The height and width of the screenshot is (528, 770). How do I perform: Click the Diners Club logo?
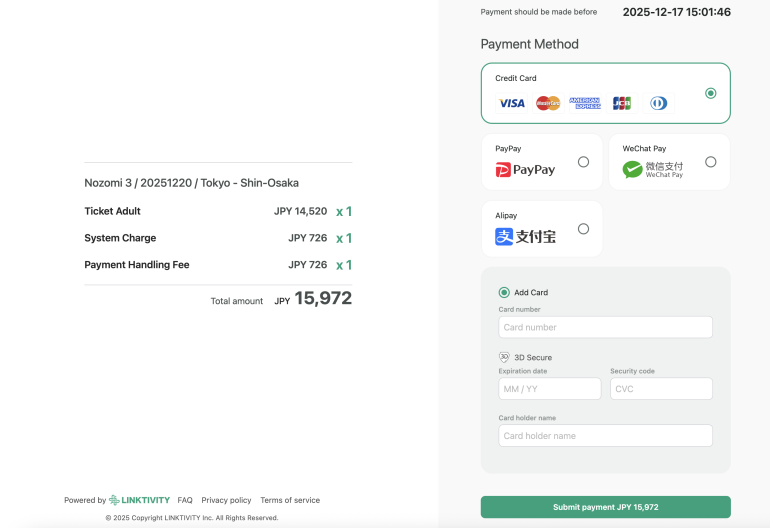(658, 103)
